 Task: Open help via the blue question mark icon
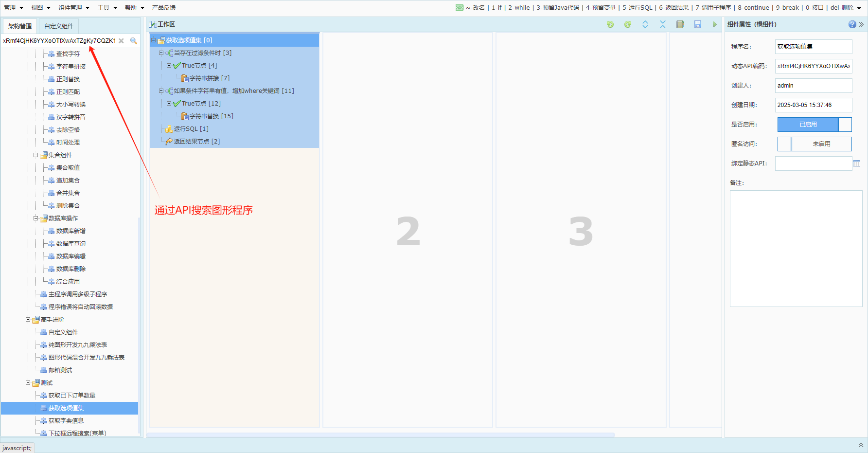[x=852, y=24]
